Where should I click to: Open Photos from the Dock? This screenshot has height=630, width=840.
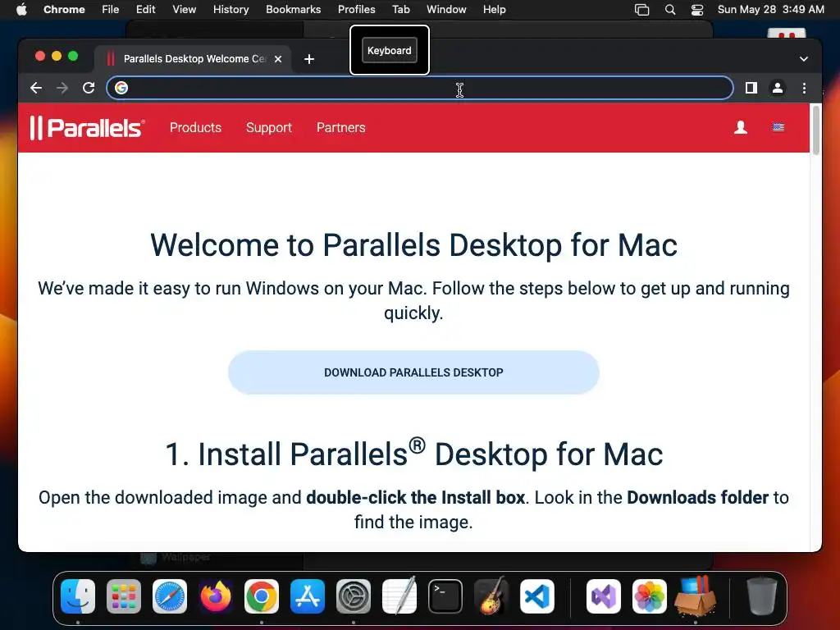650,596
